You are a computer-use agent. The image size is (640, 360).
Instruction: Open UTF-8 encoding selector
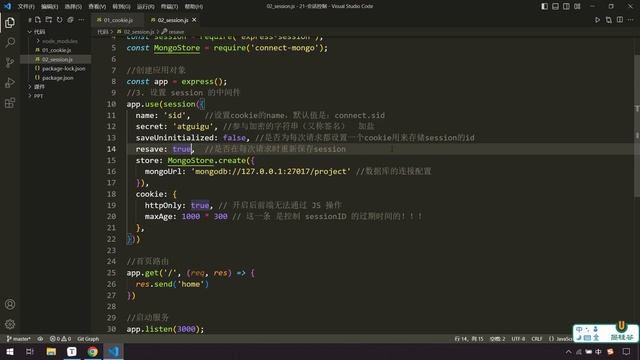pyautogui.click(x=518, y=339)
